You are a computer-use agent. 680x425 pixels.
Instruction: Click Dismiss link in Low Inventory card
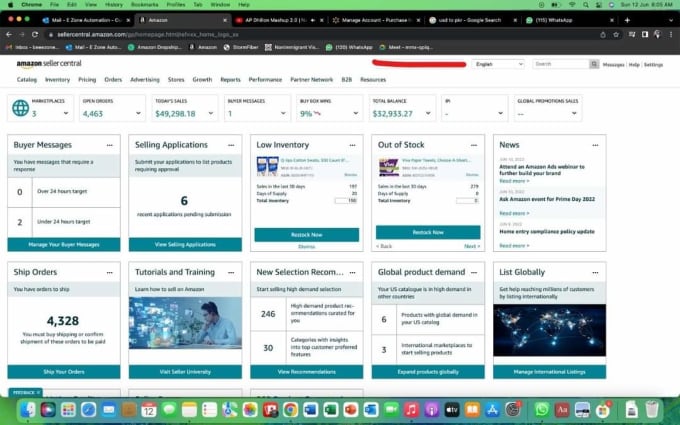(307, 247)
